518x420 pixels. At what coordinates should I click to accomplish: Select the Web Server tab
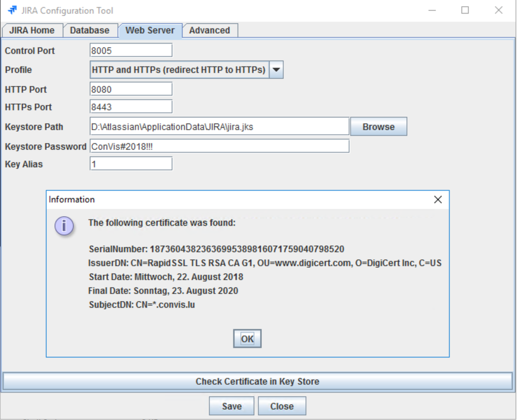(x=150, y=31)
